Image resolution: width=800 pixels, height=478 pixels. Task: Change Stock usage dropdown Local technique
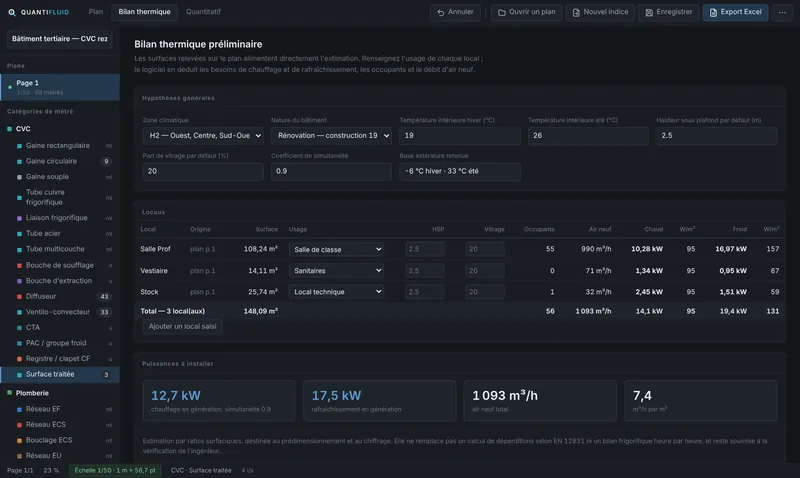click(336, 292)
